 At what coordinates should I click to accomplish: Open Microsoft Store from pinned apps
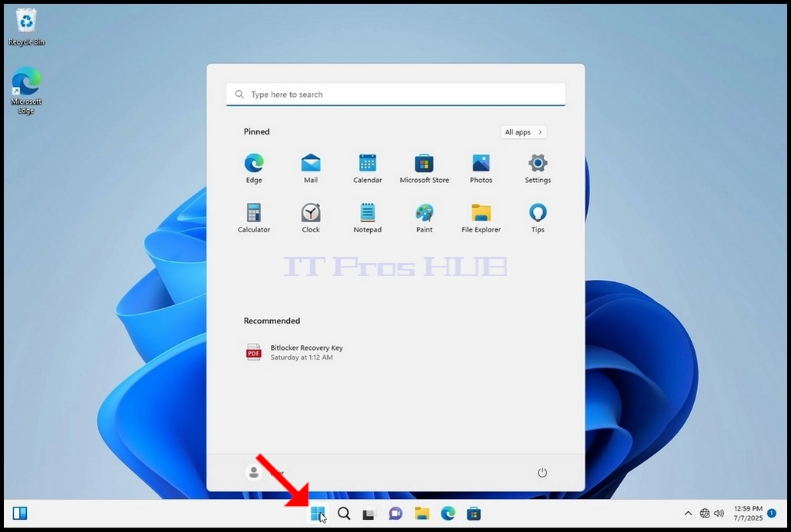click(424, 169)
